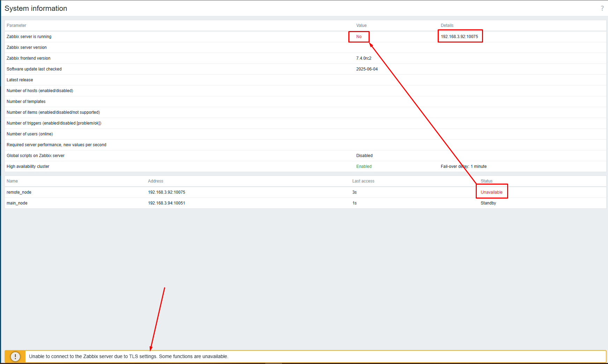
Task: Select the 2025-06-04 date value
Action: pyautogui.click(x=367, y=69)
